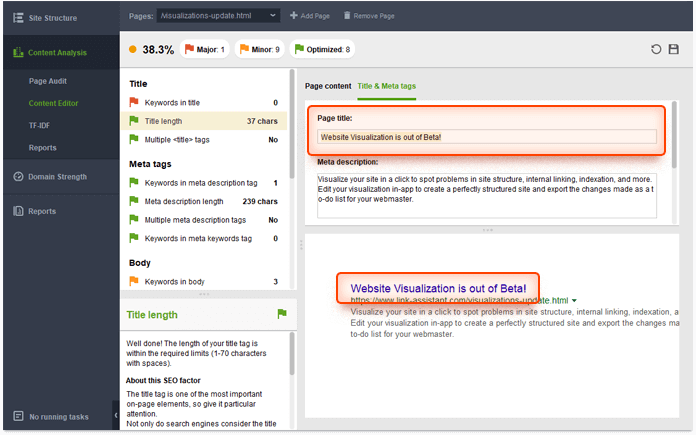Open the Pages dropdown selector
The height and width of the screenshot is (435, 696).
pyautogui.click(x=218, y=16)
